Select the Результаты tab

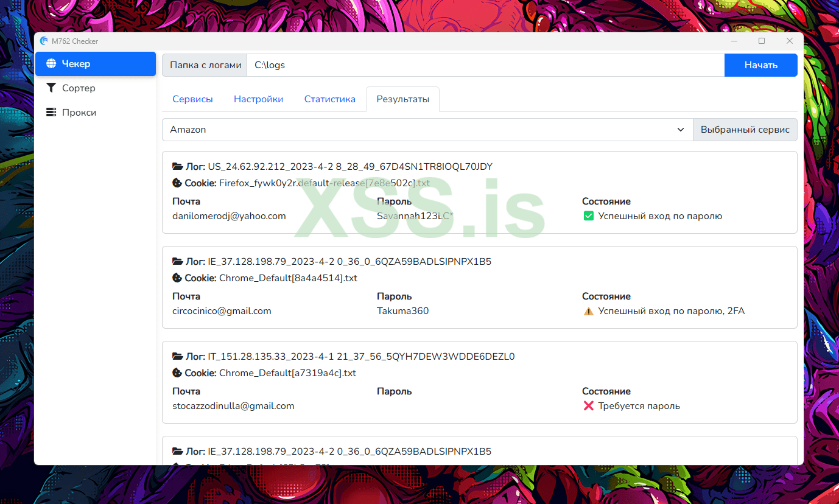point(402,98)
